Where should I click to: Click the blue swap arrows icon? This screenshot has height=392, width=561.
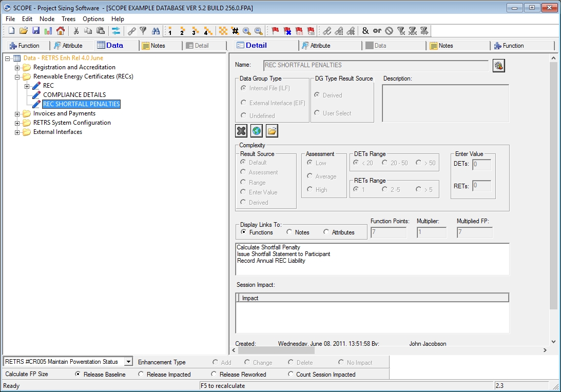(116, 31)
